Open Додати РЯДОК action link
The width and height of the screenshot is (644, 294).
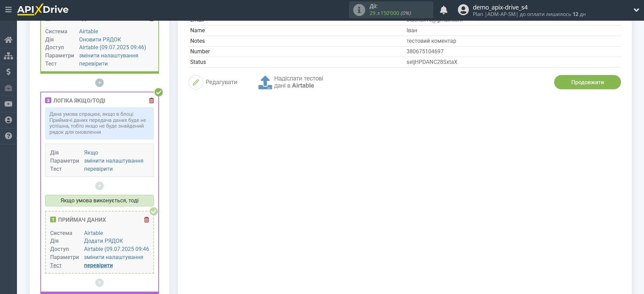[103, 241]
